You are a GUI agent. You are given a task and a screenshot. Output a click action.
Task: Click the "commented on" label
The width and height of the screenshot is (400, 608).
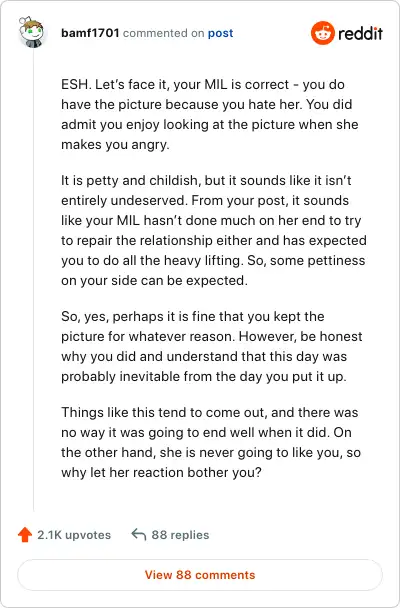tap(164, 33)
